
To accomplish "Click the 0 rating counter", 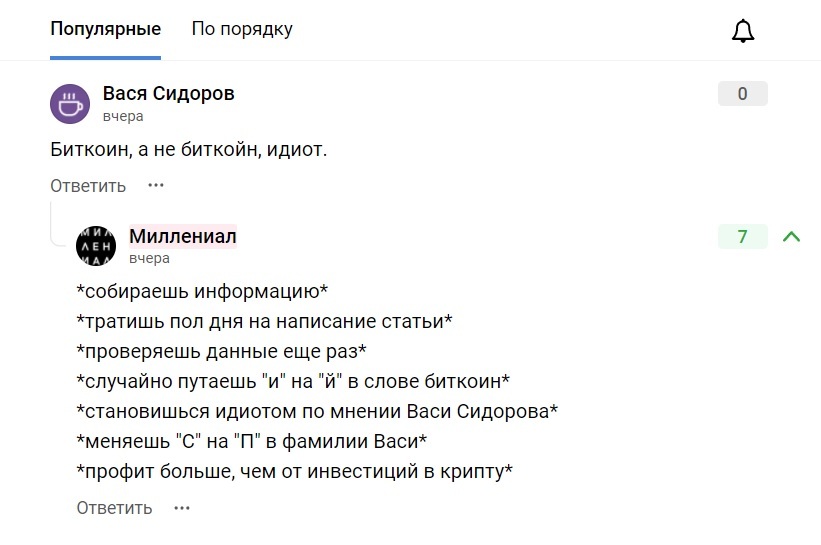I will [x=742, y=94].
